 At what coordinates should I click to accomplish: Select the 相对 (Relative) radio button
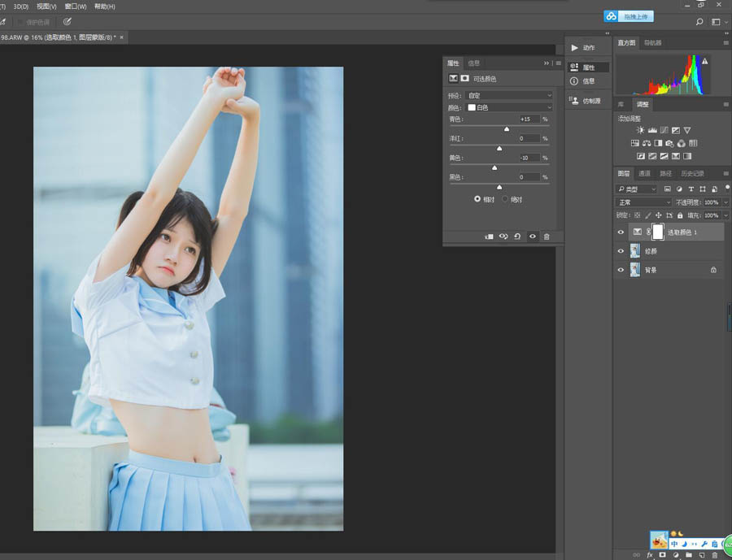tap(477, 199)
